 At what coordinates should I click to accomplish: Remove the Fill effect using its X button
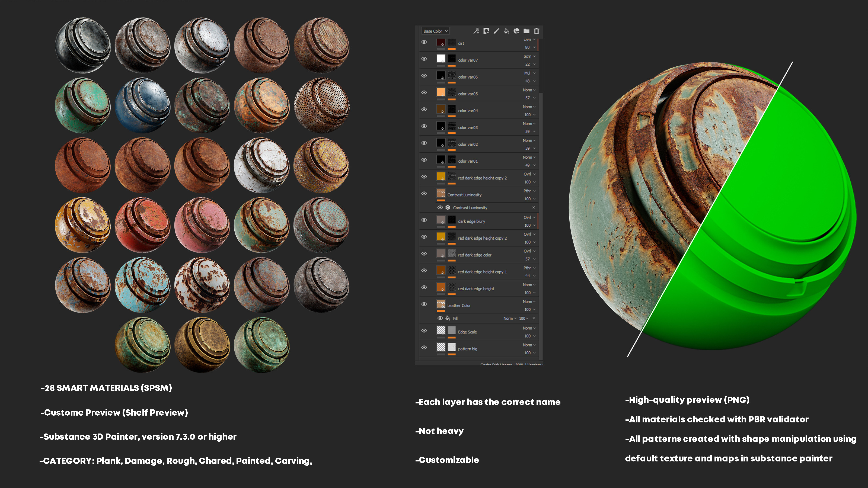(534, 318)
